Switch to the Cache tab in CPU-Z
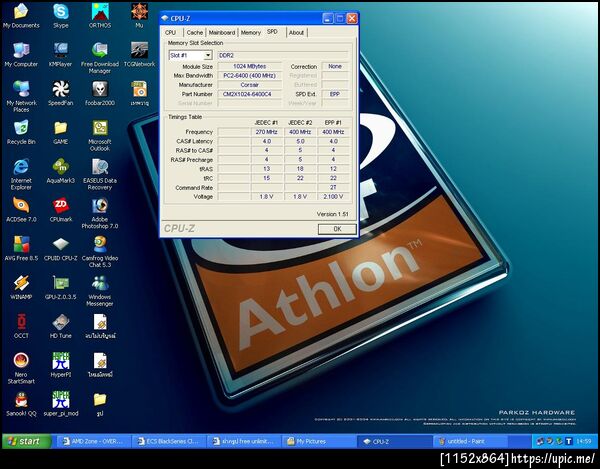This screenshot has height=469, width=600. (195, 33)
